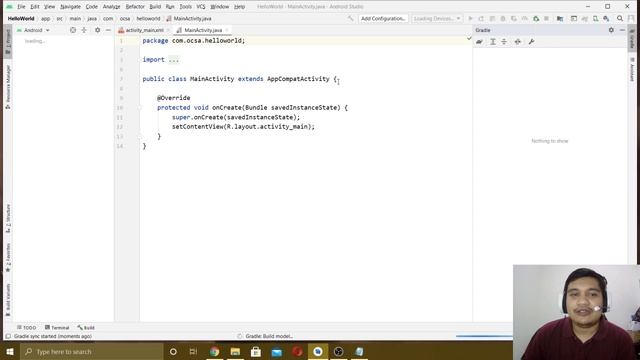Screen dimensions: 640x360
Task: Open Gradle build settings wrench icon
Action: pos(531,42)
